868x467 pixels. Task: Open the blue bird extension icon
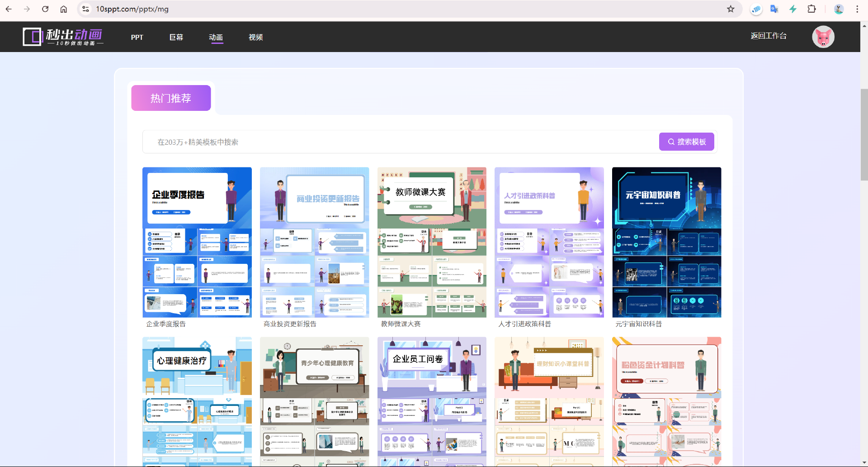756,9
